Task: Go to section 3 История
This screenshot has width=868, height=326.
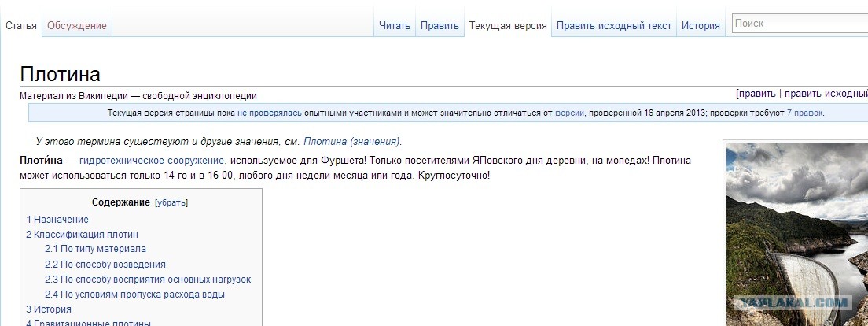Action: [x=49, y=309]
